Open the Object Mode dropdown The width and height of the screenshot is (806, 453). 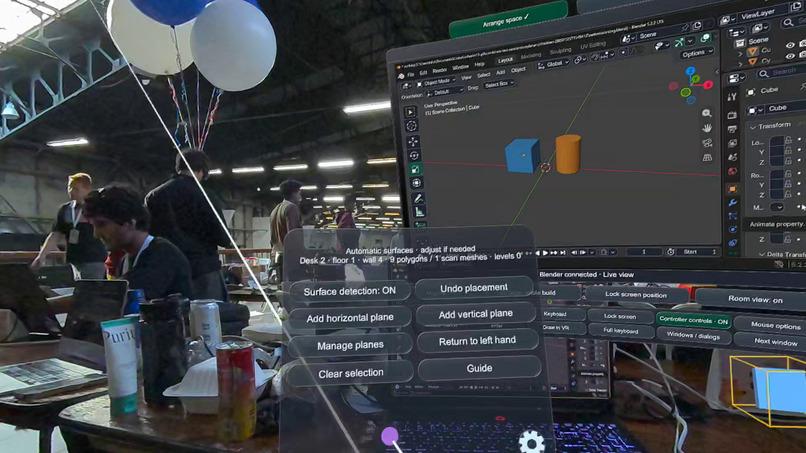tap(436, 82)
